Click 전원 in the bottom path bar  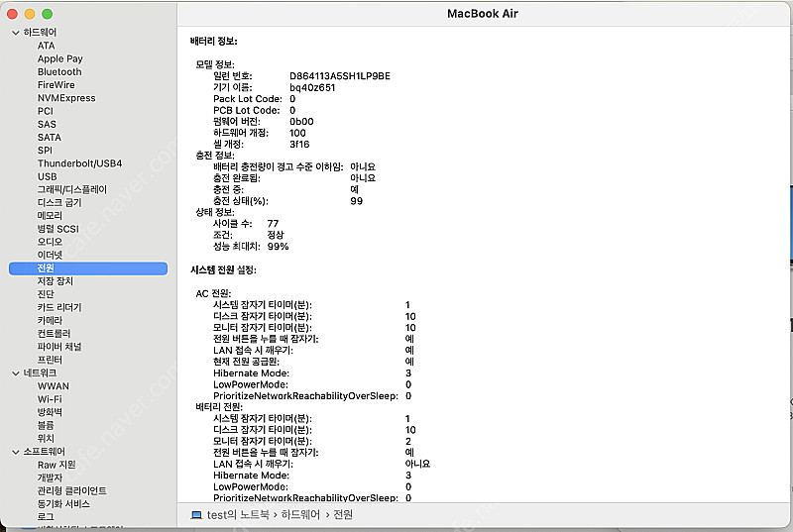343,515
